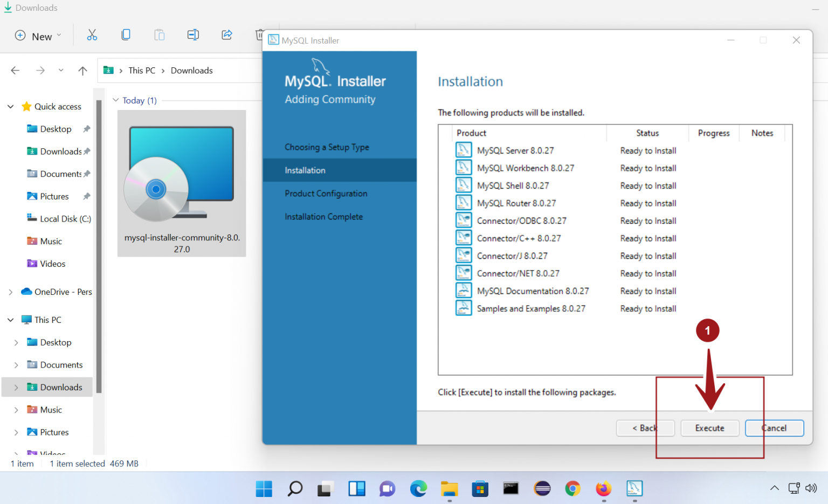This screenshot has height=504, width=828.
Task: Click the MySQL Server 8.0.27 product icon
Action: [x=463, y=150]
